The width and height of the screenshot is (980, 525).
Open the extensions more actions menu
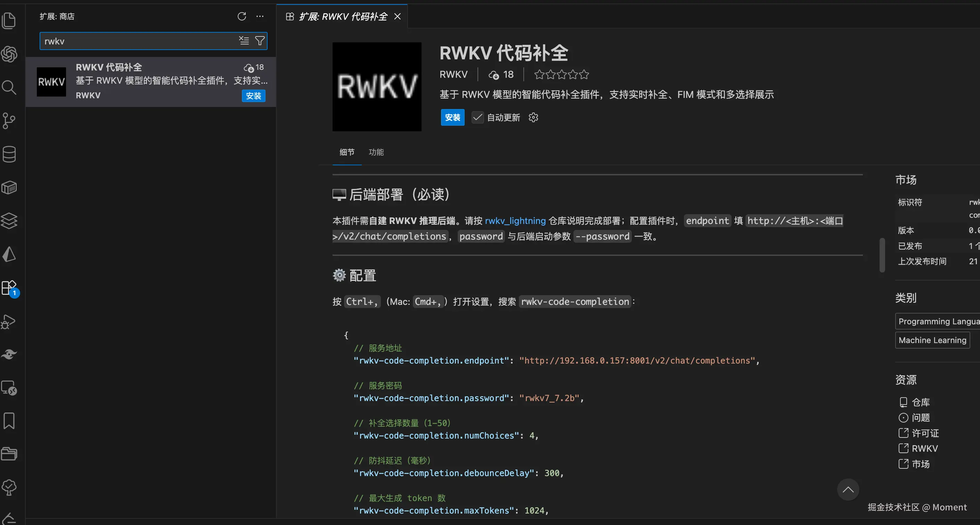click(x=260, y=16)
